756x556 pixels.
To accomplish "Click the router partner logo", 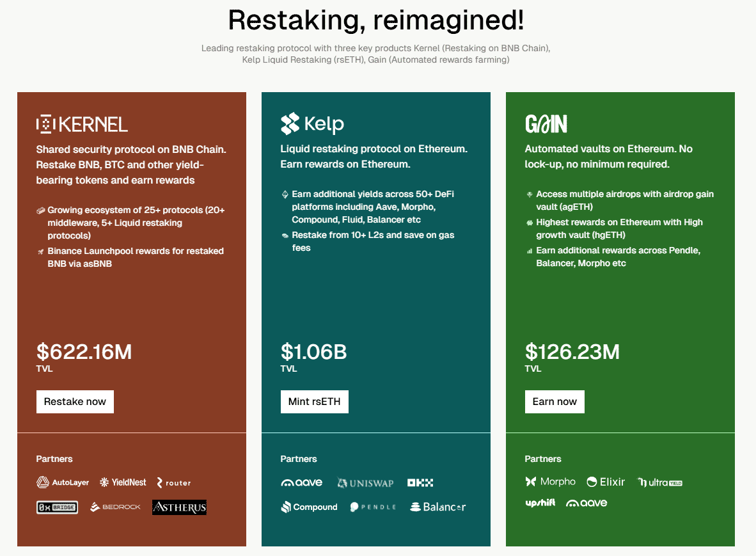I will coord(174,482).
